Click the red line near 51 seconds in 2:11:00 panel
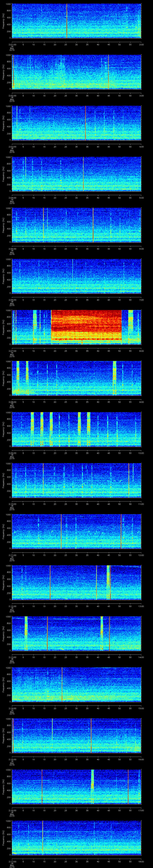Image resolution: width=153 pixels, height=868 pixels. pyautogui.click(x=121, y=531)
